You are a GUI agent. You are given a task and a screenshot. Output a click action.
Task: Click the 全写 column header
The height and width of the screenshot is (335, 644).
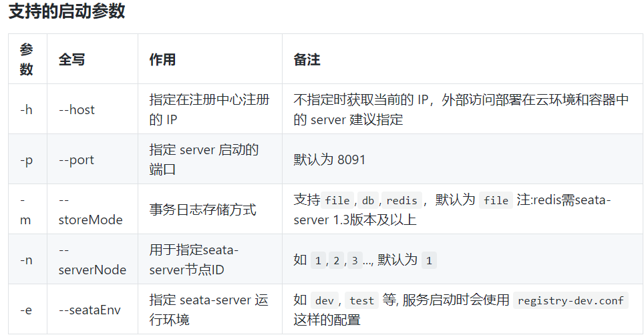coord(92,59)
